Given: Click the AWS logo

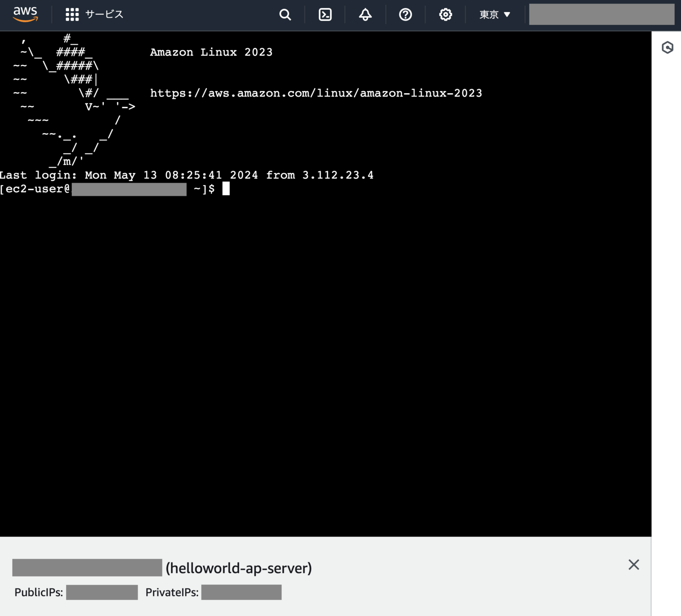Looking at the screenshot, I should (25, 14).
